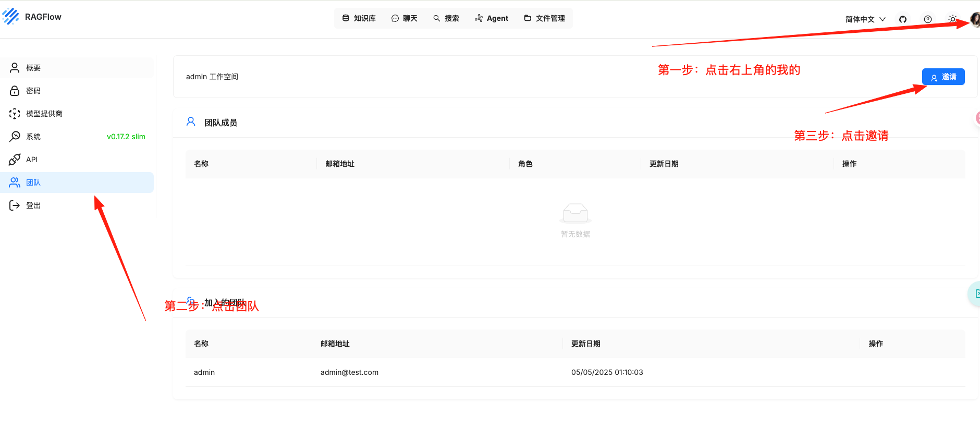980x426 pixels.
Task: Open the 知识库 knowledge base tab
Action: pyautogui.click(x=359, y=18)
